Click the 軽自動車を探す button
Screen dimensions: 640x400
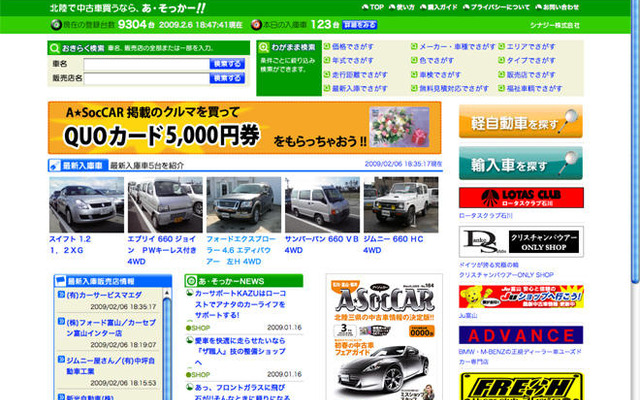click(521, 121)
